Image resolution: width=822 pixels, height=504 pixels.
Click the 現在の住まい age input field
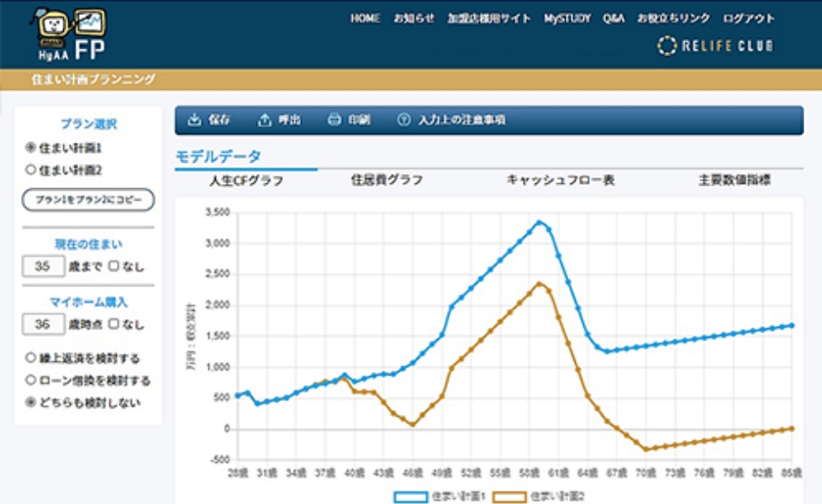pyautogui.click(x=44, y=266)
